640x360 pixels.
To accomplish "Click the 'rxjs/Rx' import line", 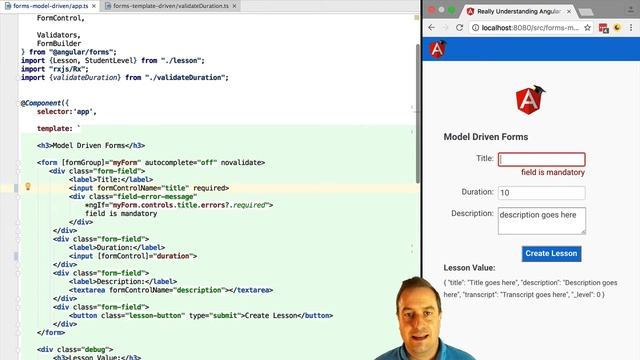I will (x=55, y=69).
